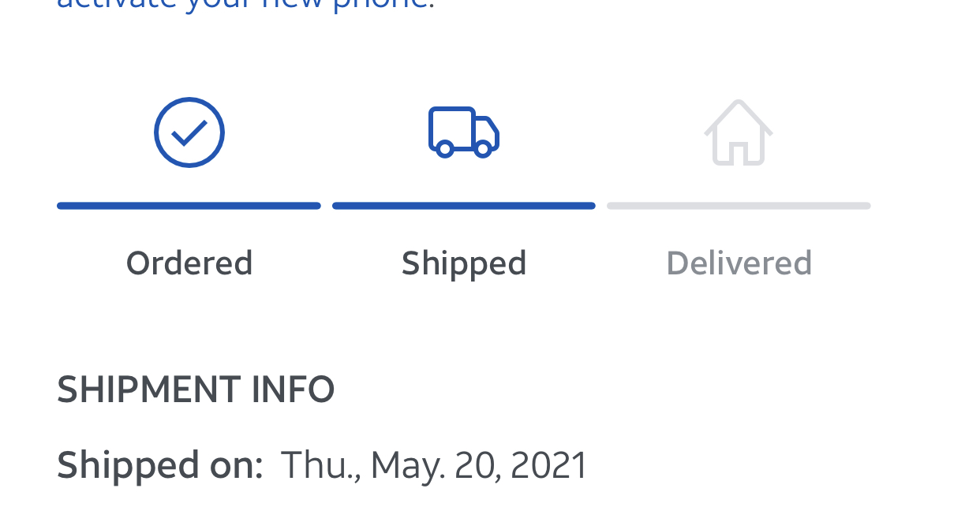980x507 pixels.
Task: Select the grayed-out Delivered step label
Action: click(x=739, y=263)
